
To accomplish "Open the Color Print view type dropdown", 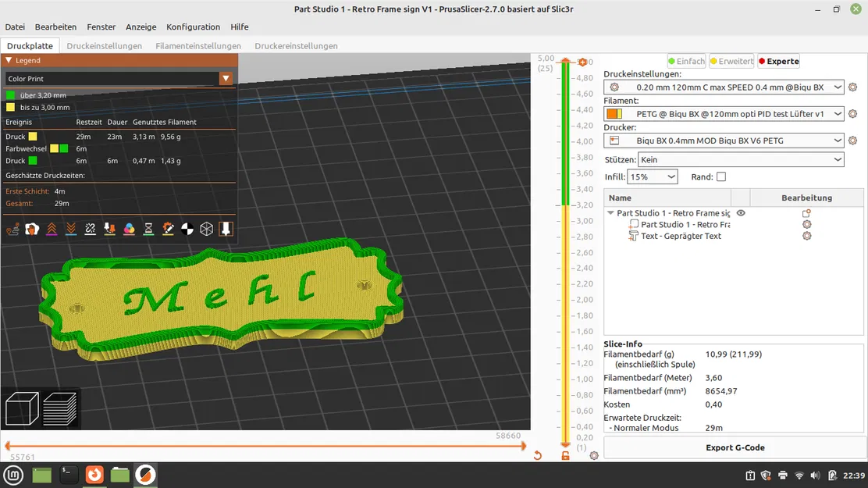I will click(x=119, y=79).
